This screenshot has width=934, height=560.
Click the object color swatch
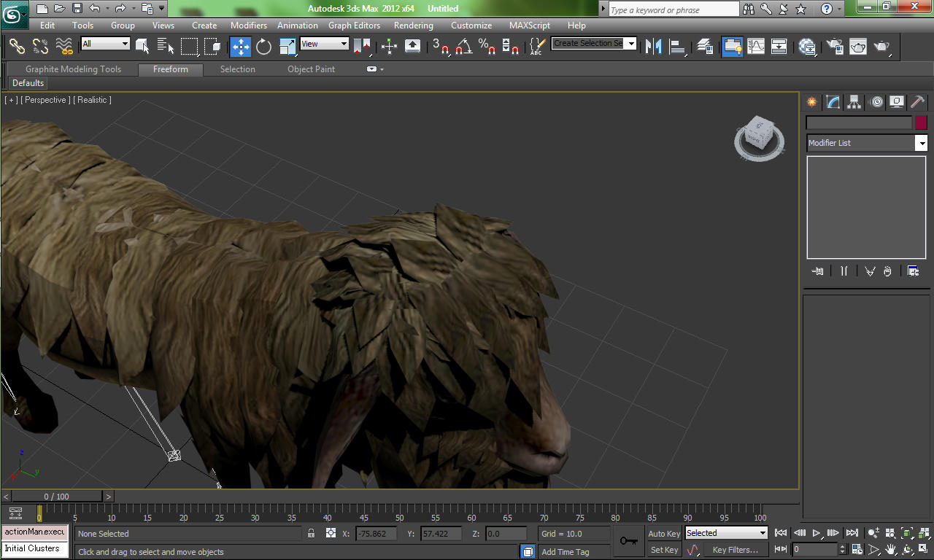(x=921, y=122)
